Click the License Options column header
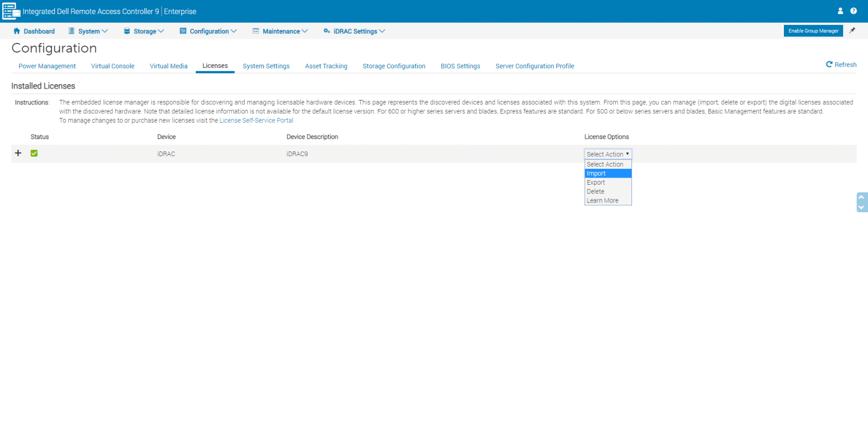868x424 pixels. point(607,137)
